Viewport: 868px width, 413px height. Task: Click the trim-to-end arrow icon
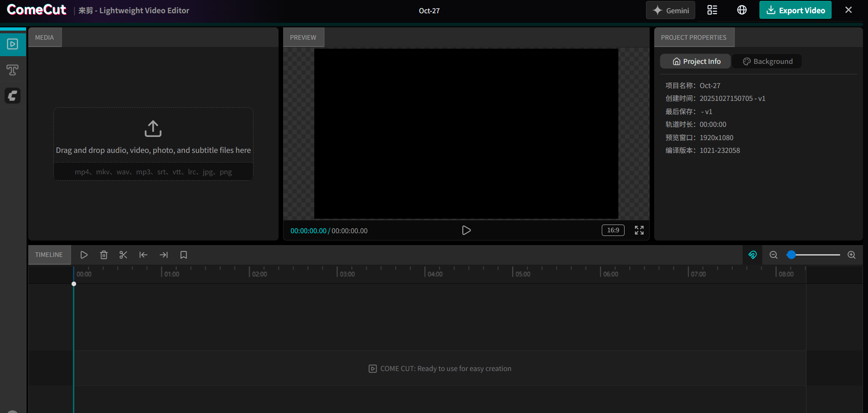click(x=164, y=255)
